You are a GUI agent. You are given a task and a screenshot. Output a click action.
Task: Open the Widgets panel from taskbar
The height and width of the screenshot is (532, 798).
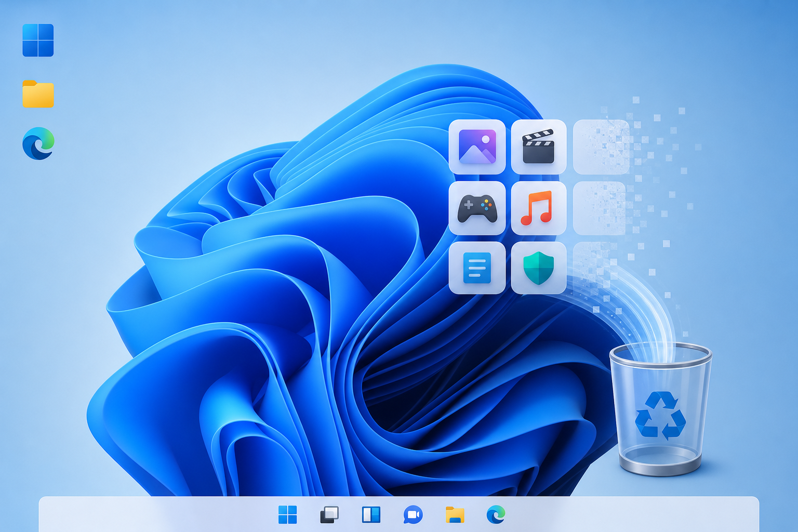pyautogui.click(x=371, y=515)
